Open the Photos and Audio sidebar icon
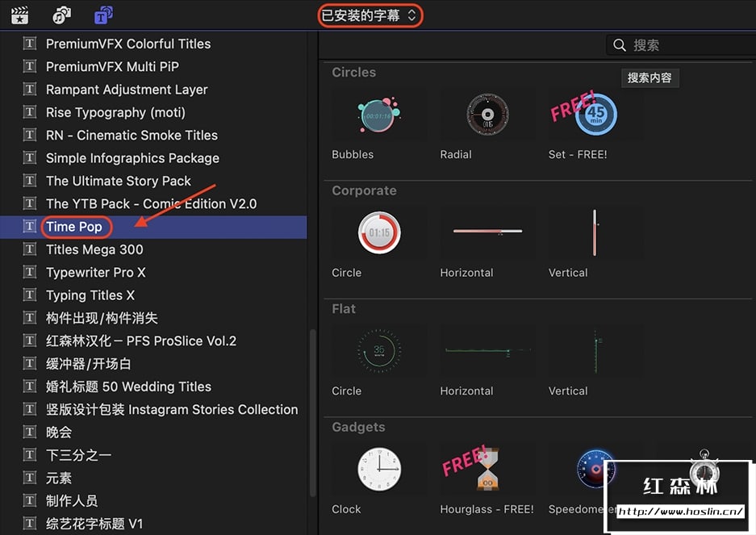 pos(61,15)
